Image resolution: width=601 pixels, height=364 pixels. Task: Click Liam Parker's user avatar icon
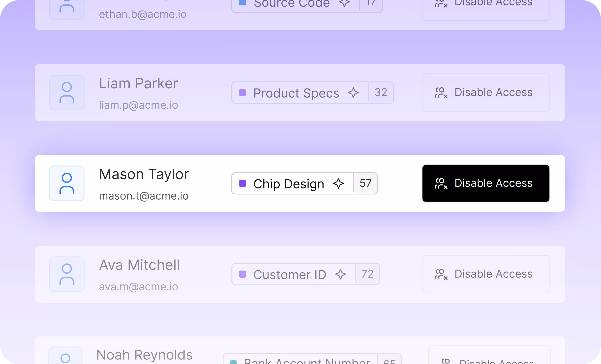[x=67, y=92]
